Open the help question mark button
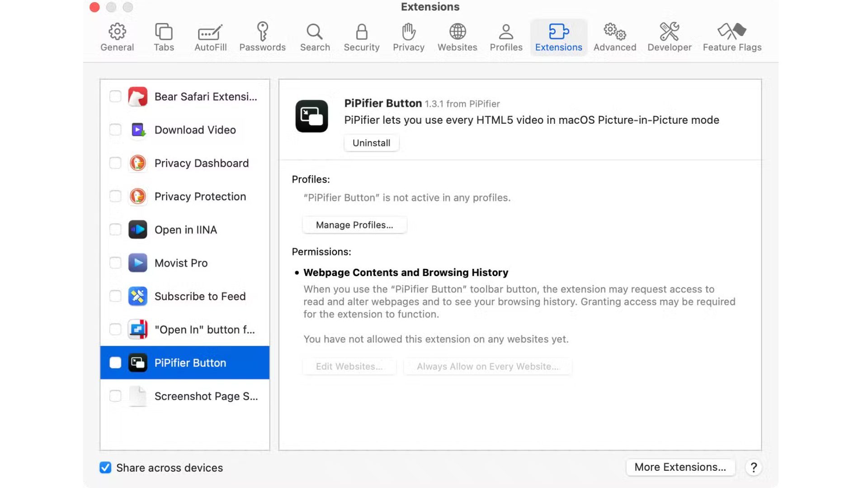The image size is (868, 488). tap(754, 467)
